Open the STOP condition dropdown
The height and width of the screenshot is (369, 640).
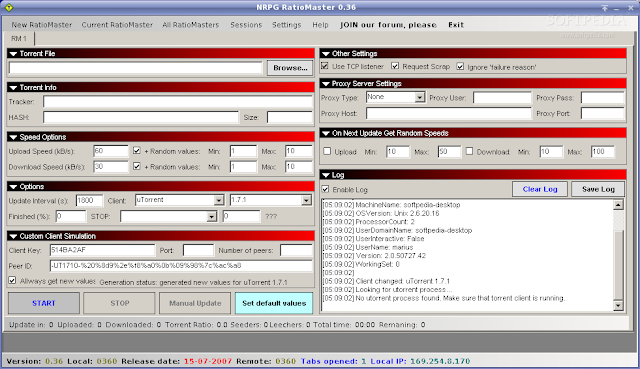pos(211,216)
